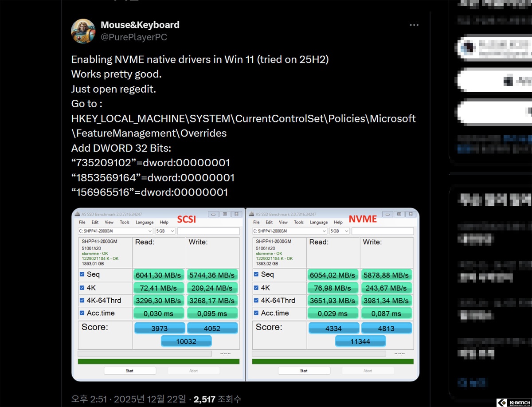The image size is (532, 407).
Task: Open Language menu in NVME benchmark window
Action: (x=319, y=222)
